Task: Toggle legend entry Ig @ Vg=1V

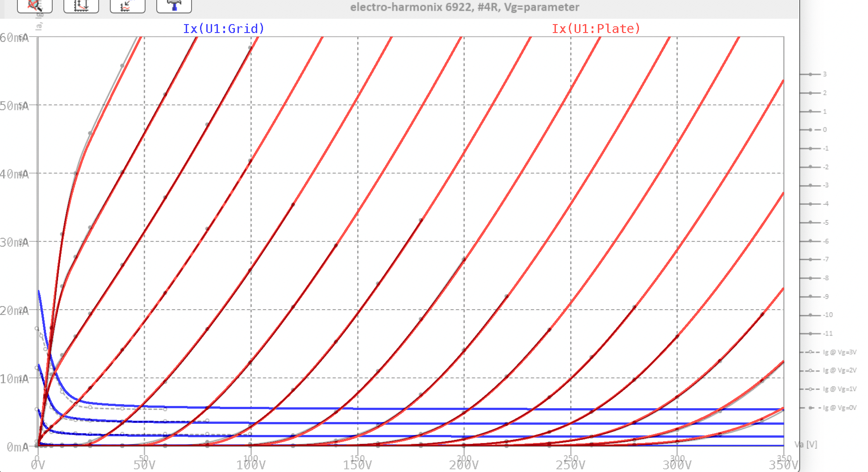Action: [828, 389]
